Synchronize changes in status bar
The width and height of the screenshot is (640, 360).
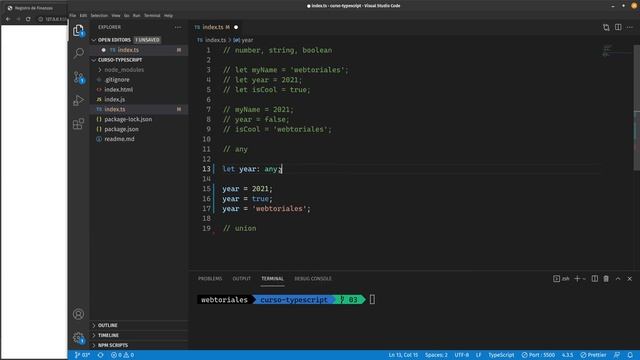(x=100, y=355)
